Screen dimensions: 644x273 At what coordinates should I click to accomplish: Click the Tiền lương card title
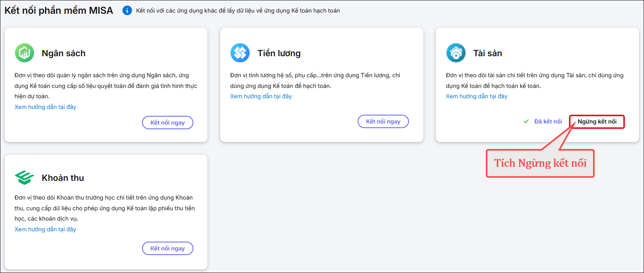click(x=279, y=53)
